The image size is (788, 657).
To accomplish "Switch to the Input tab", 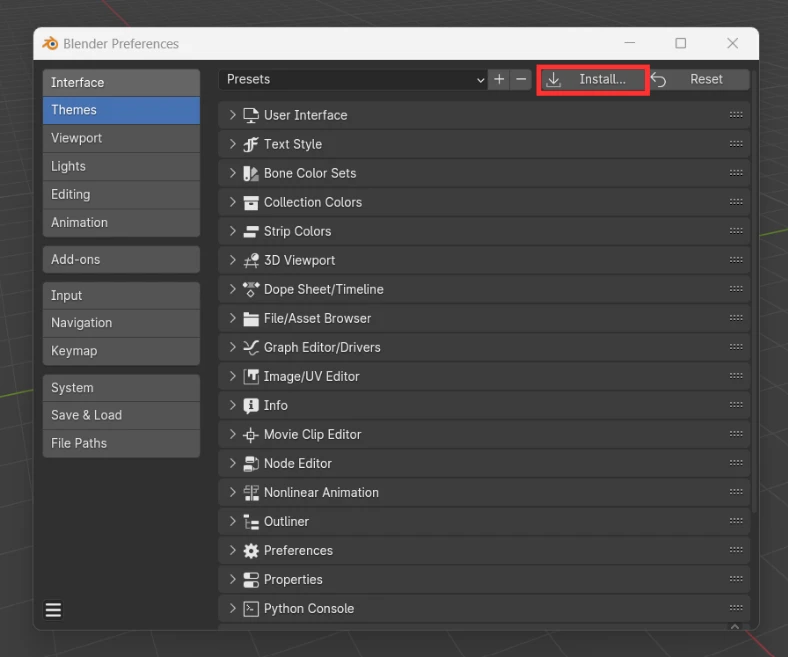I will pyautogui.click(x=121, y=296).
